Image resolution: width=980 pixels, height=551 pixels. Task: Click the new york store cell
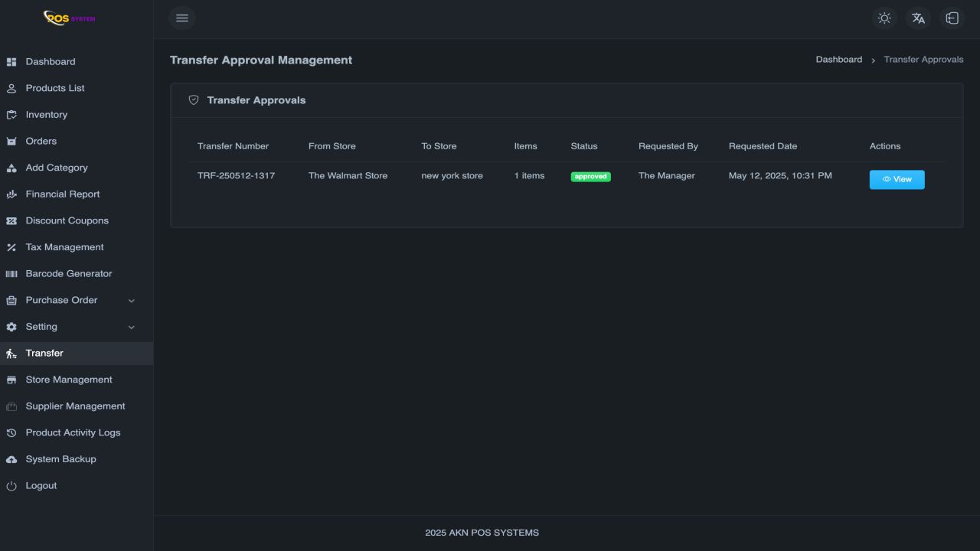click(x=452, y=176)
